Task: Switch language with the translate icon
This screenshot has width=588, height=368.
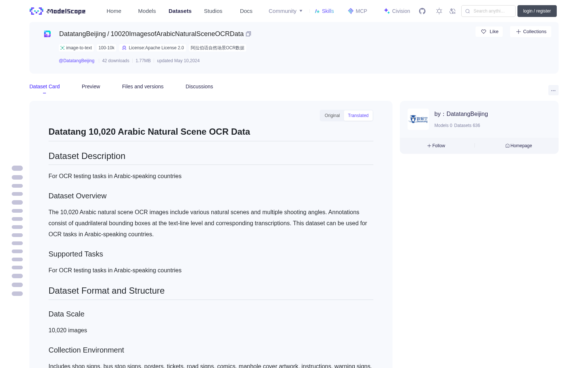Action: 453,11
